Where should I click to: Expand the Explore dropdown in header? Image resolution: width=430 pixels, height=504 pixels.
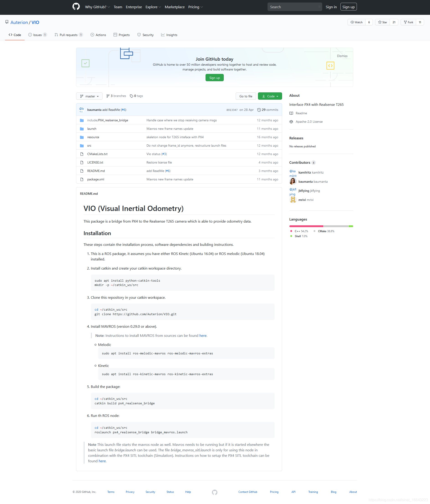(x=153, y=7)
